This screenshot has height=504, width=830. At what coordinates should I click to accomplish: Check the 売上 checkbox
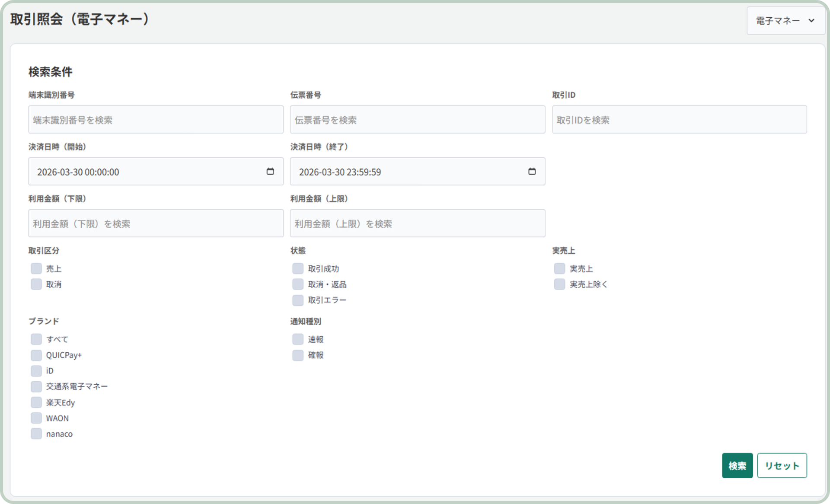36,268
